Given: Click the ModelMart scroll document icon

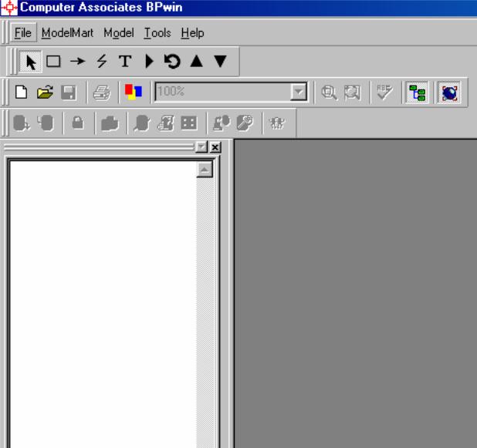Looking at the screenshot, I should click(166, 123).
